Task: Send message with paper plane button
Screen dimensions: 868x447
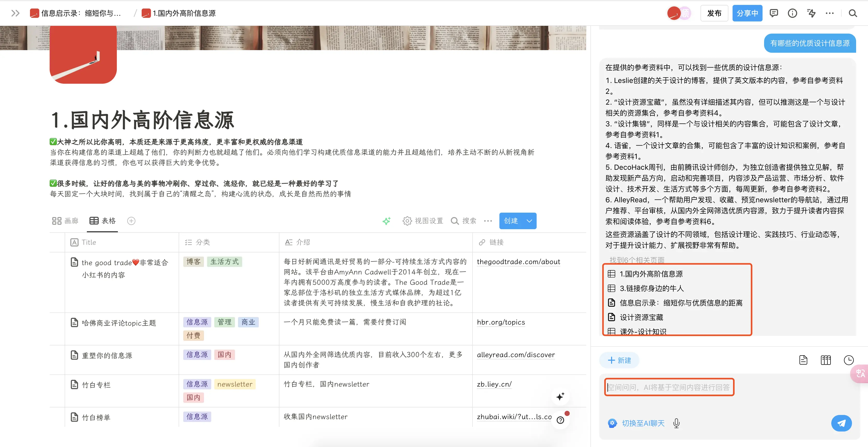Action: pos(841,423)
